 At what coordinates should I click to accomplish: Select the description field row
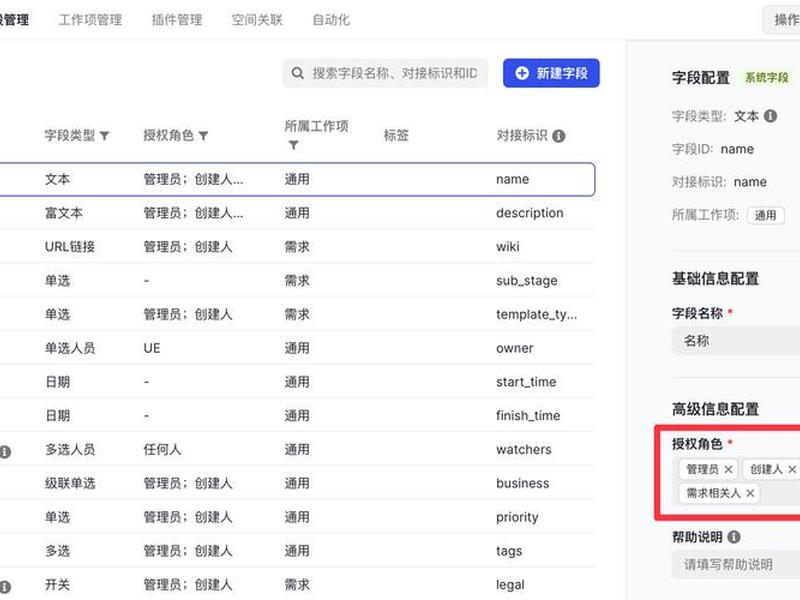[297, 213]
